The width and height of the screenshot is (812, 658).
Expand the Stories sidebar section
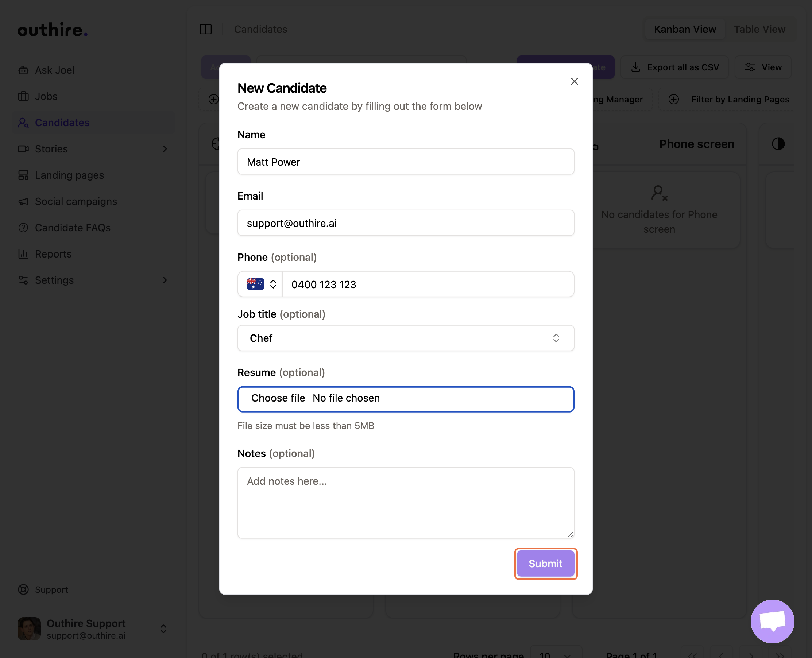point(165,149)
